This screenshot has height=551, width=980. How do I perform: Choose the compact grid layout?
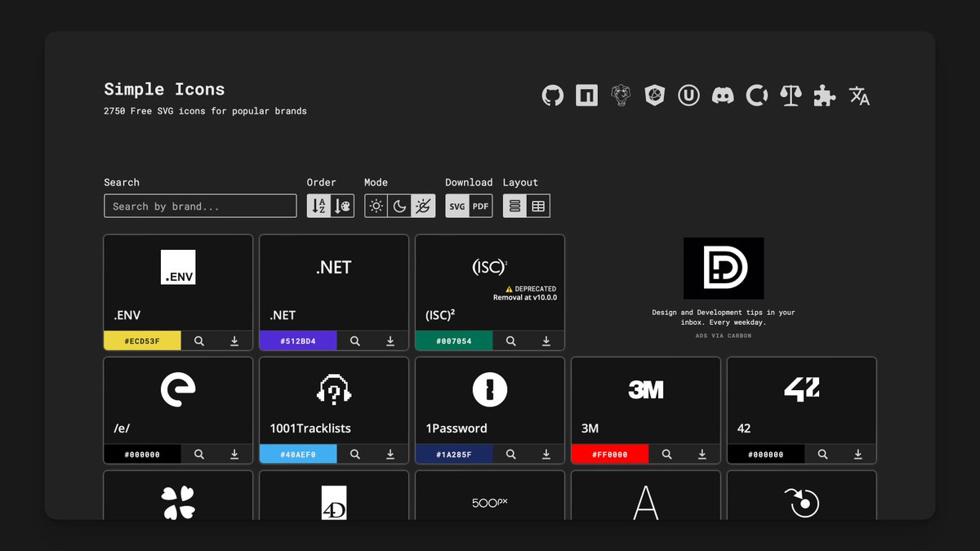[x=538, y=207]
